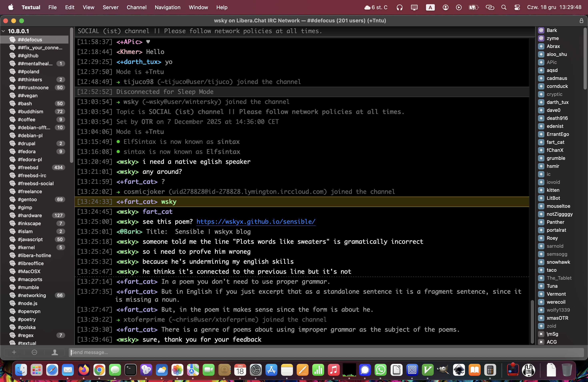588x382 pixels.
Task: Open the Window menu
Action: 198,7
